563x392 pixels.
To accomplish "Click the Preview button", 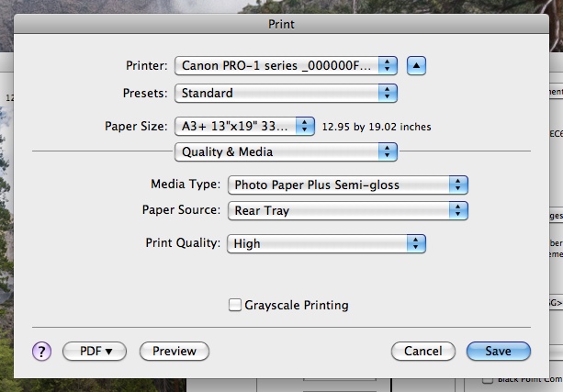I will click(x=175, y=351).
